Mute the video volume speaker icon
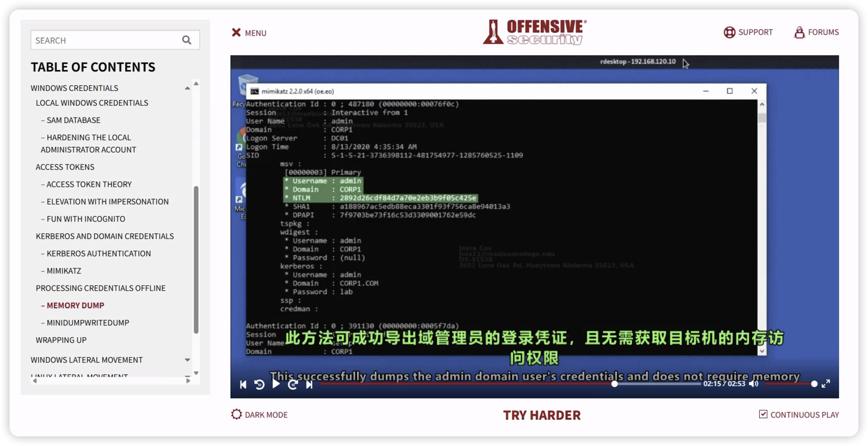The image size is (868, 446). (x=753, y=384)
